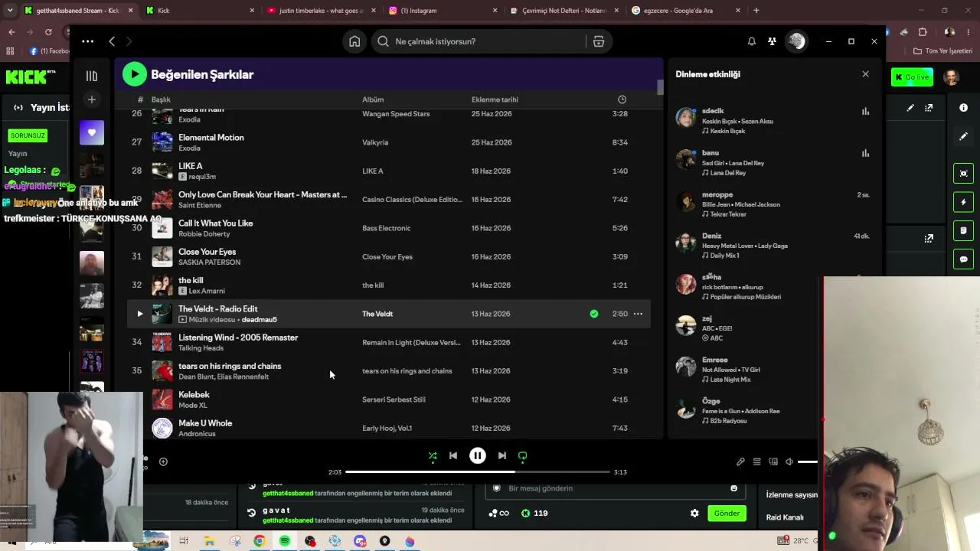Image resolution: width=980 pixels, height=551 pixels.
Task: Show lyrics via the microphone icon
Action: [x=740, y=462]
